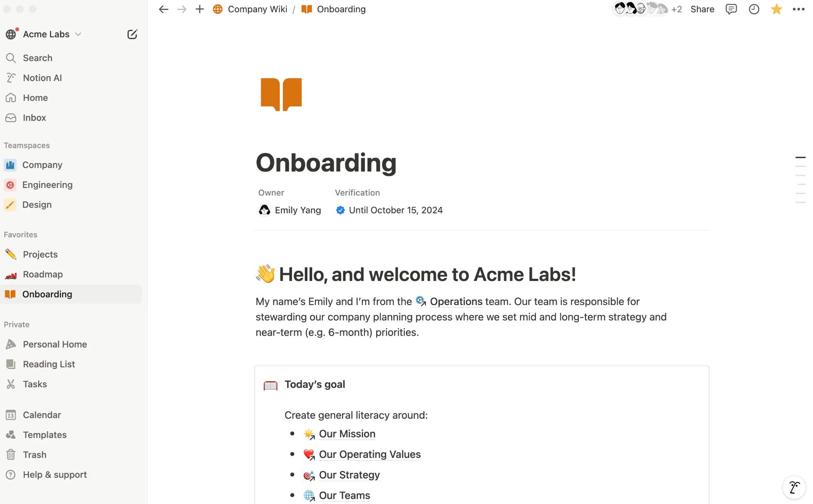Viewport: 813px width, 504px height.
Task: Open page history clock icon
Action: click(x=754, y=9)
